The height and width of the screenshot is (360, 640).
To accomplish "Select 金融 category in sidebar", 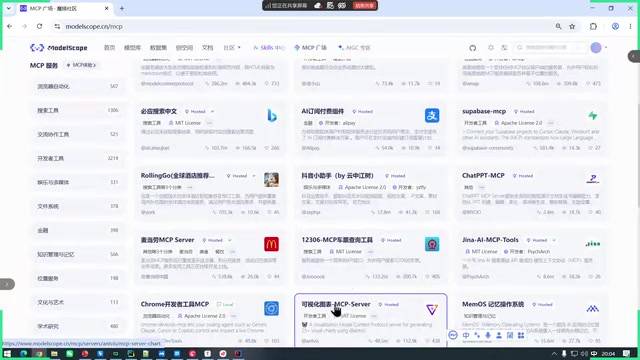I will (x=78, y=230).
